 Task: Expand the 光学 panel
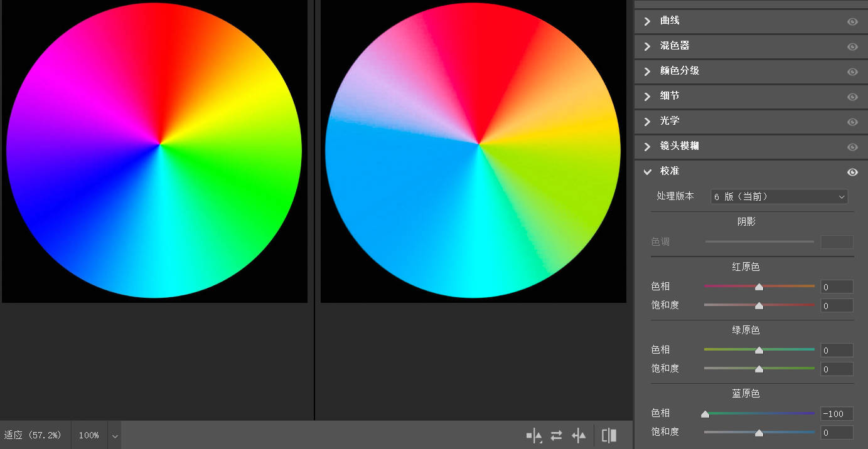coord(648,122)
